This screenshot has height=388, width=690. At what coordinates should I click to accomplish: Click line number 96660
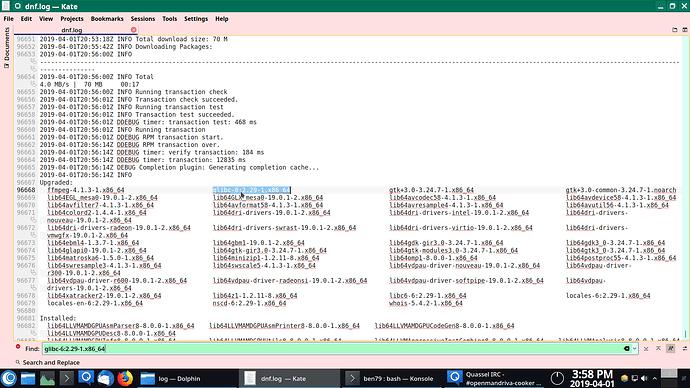[26, 130]
